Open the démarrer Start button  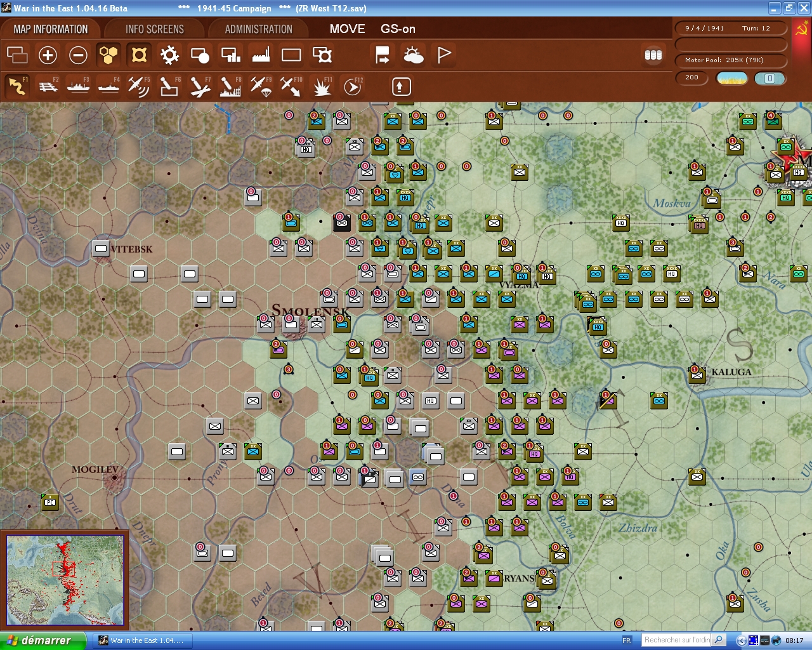pyautogui.click(x=43, y=640)
